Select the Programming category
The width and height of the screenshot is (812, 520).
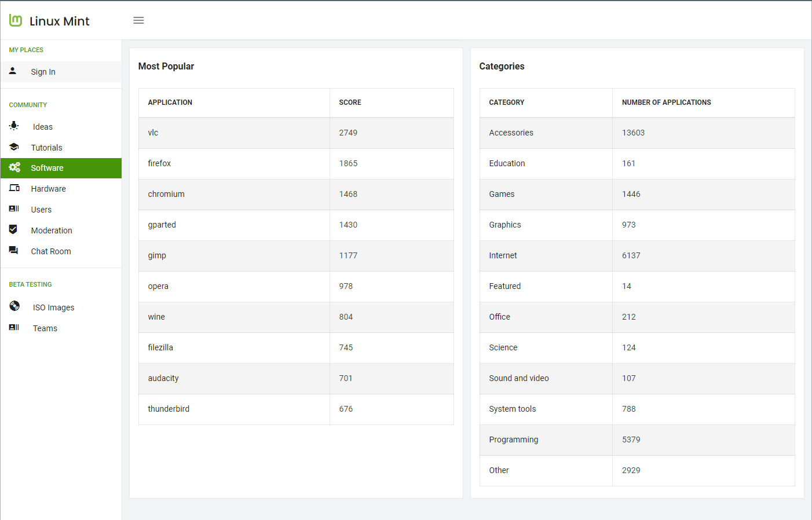514,440
